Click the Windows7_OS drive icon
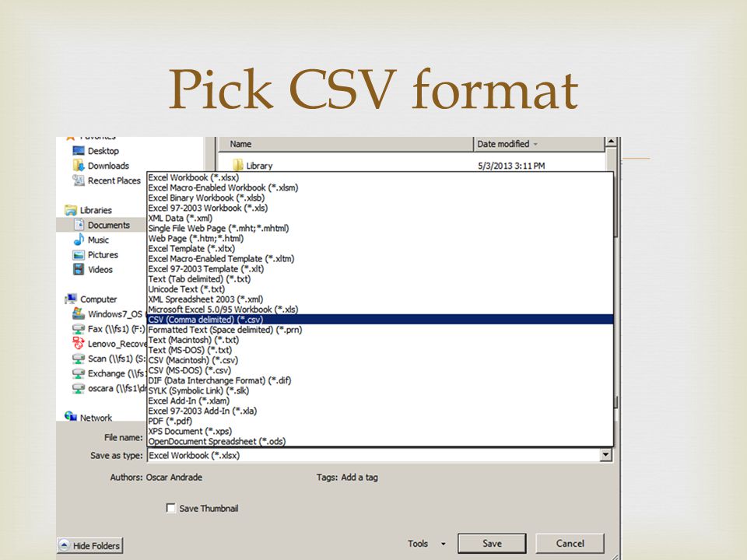 click(x=79, y=313)
